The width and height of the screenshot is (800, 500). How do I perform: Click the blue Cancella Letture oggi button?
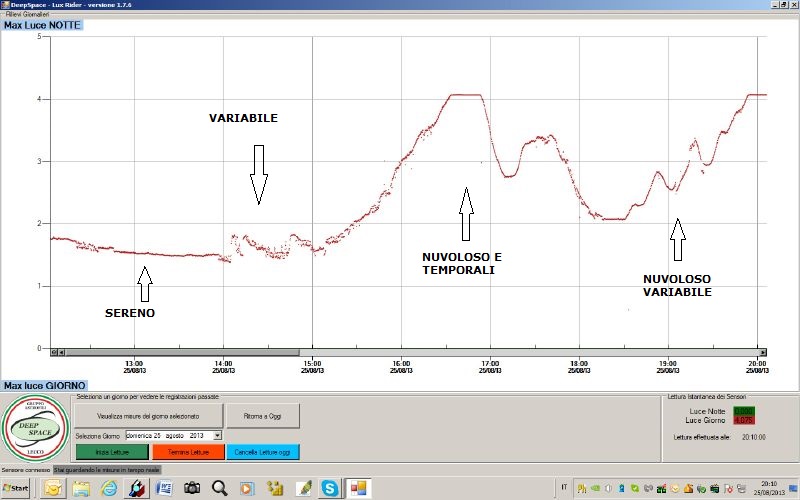[x=262, y=452]
